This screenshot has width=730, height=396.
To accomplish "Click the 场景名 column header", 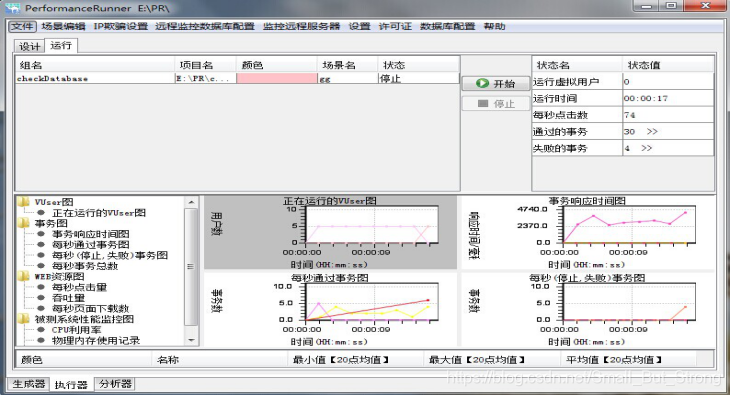I will 347,65.
